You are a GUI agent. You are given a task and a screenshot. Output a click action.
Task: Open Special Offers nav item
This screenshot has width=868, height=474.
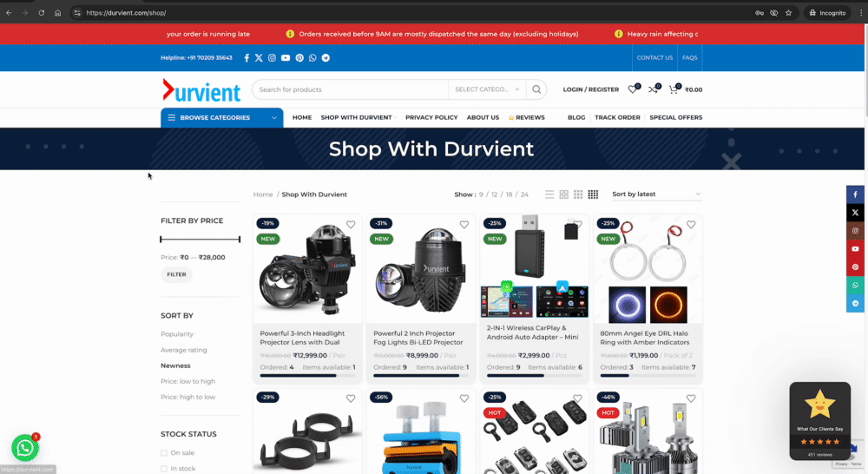(676, 117)
